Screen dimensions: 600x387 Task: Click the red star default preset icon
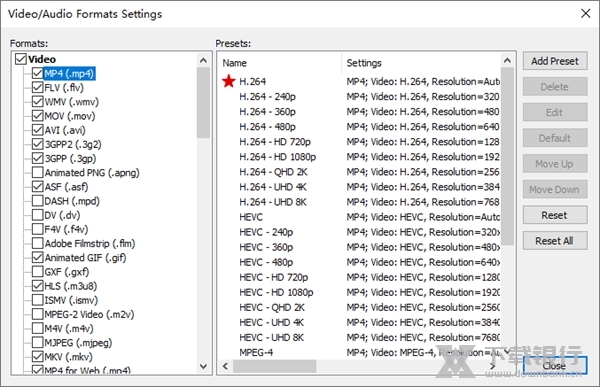pyautogui.click(x=229, y=81)
